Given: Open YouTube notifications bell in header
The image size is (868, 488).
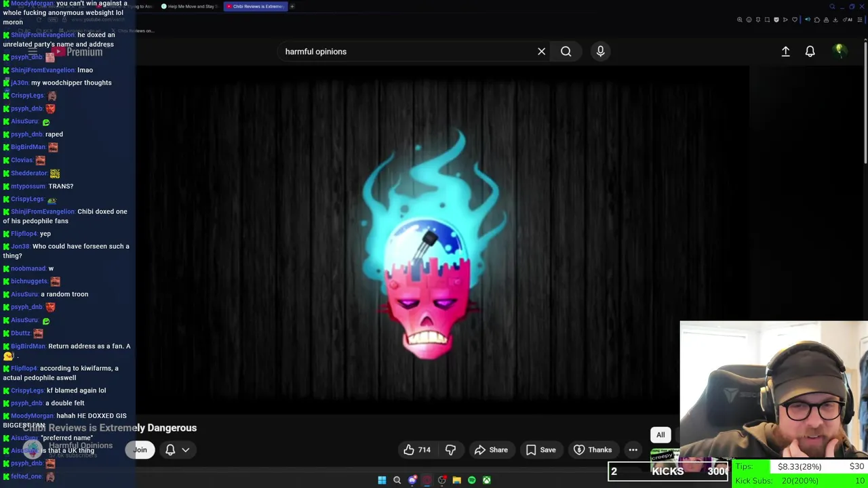Looking at the screenshot, I should 810,52.
